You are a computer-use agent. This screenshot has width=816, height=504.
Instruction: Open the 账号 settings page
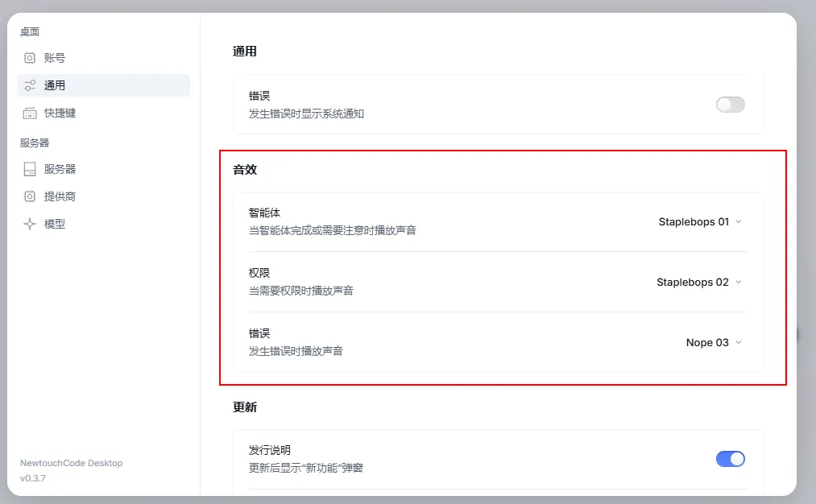pos(104,58)
